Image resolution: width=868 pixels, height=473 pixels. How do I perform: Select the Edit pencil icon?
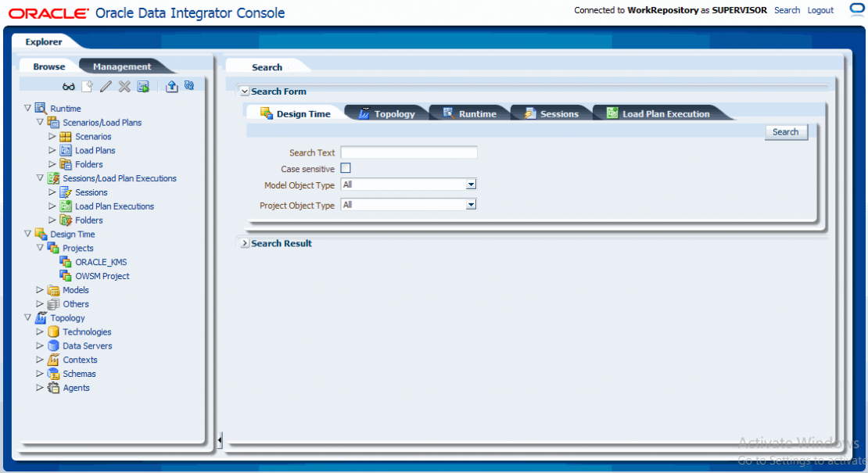(107, 84)
